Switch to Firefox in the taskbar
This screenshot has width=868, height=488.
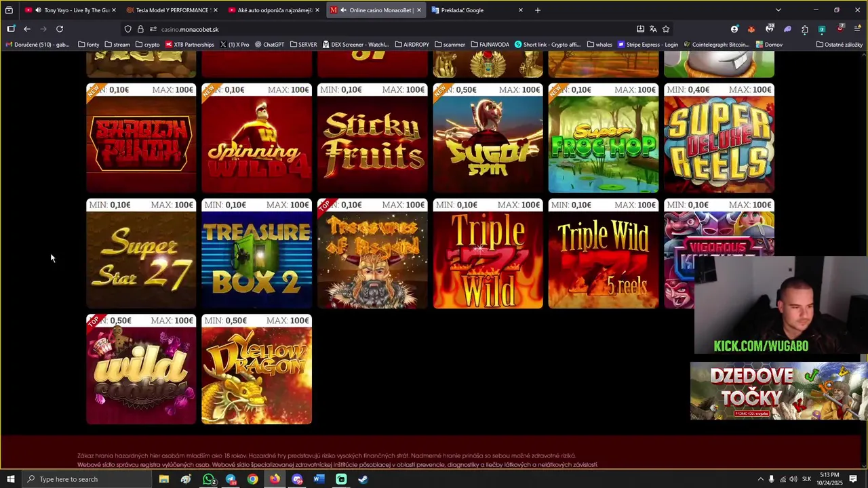point(275,479)
